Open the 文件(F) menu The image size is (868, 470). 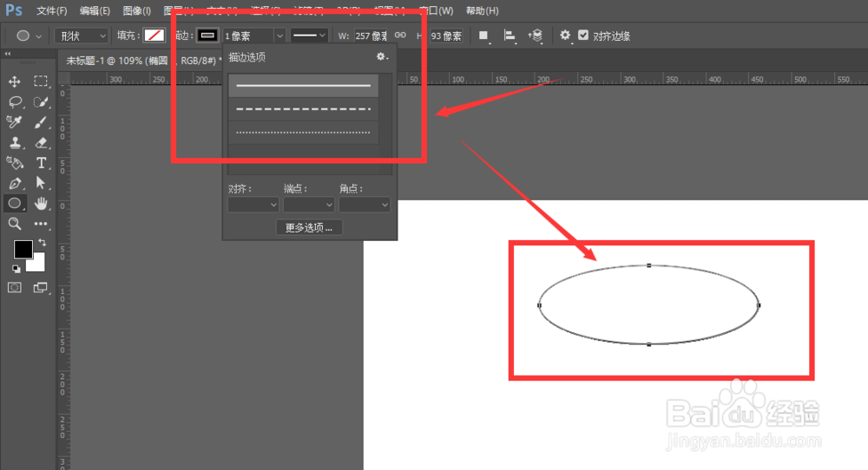tap(51, 10)
